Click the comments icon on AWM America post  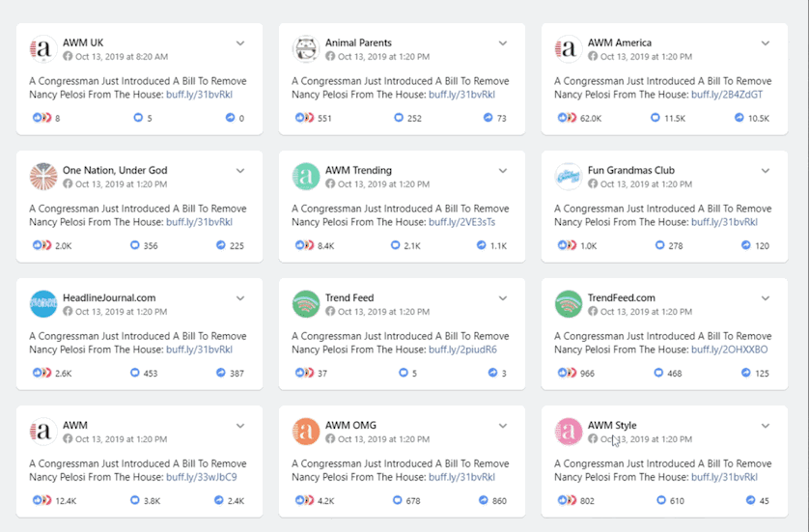tap(655, 118)
